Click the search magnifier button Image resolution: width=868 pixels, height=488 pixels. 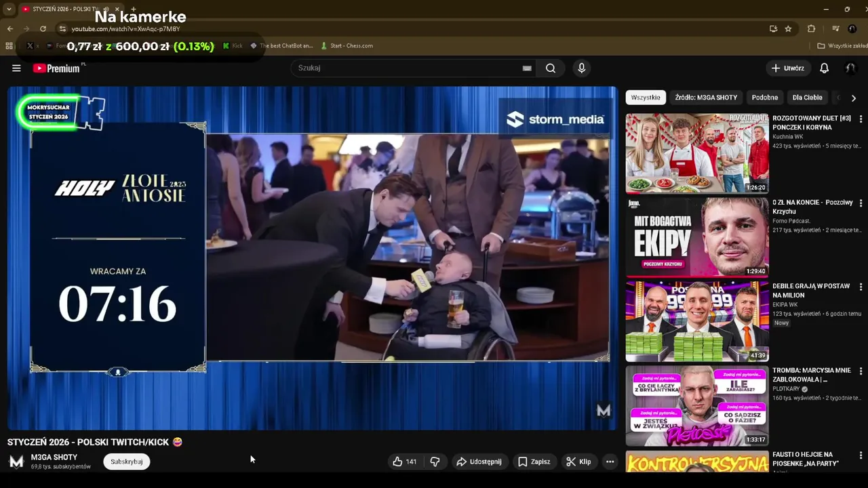(x=551, y=68)
